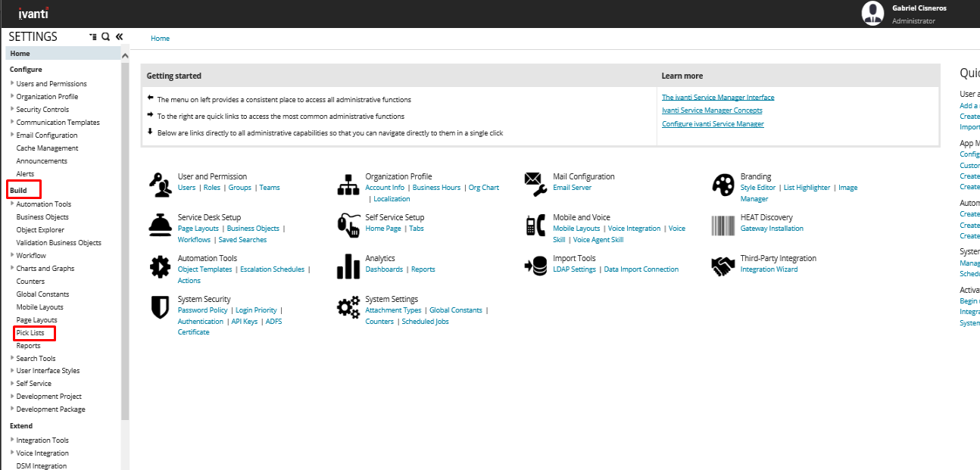
Task: Click the Mail Configuration envelope icon
Action: tap(535, 185)
